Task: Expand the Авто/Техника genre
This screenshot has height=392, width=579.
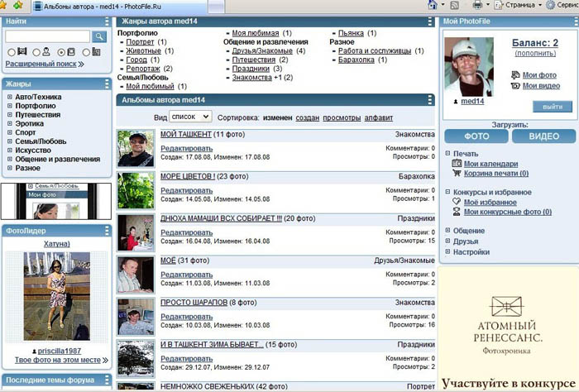Action: click(8, 97)
